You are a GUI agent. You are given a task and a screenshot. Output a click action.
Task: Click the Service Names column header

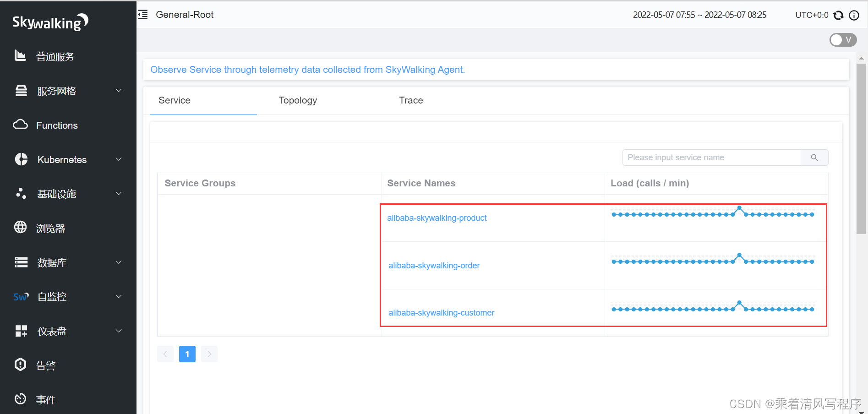[x=421, y=183]
